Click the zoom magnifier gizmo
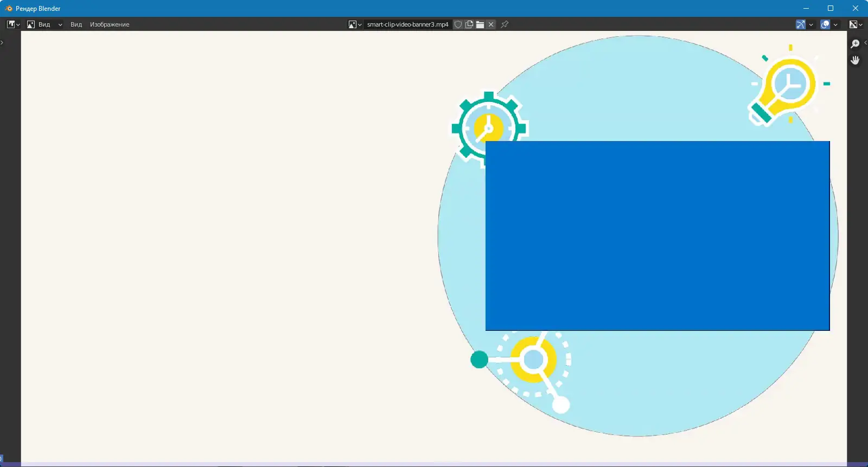Viewport: 868px width, 467px height. tap(856, 44)
